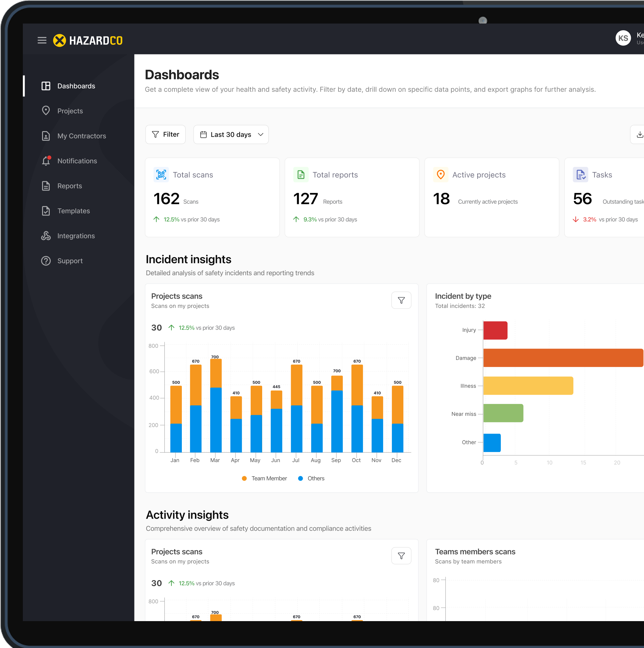Open filter on Incident insights Projects scans
644x648 pixels.
401,300
